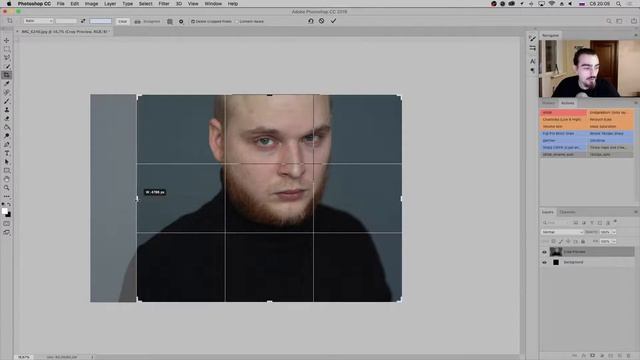The height and width of the screenshot is (360, 640).
Task: Open the Actions panel flyout menu
Action: click(x=636, y=103)
